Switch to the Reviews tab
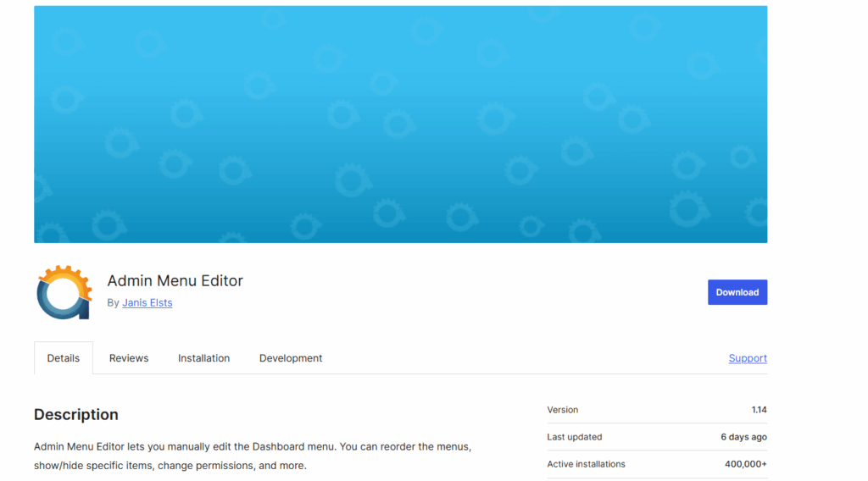The width and height of the screenshot is (868, 481). pyautogui.click(x=129, y=357)
